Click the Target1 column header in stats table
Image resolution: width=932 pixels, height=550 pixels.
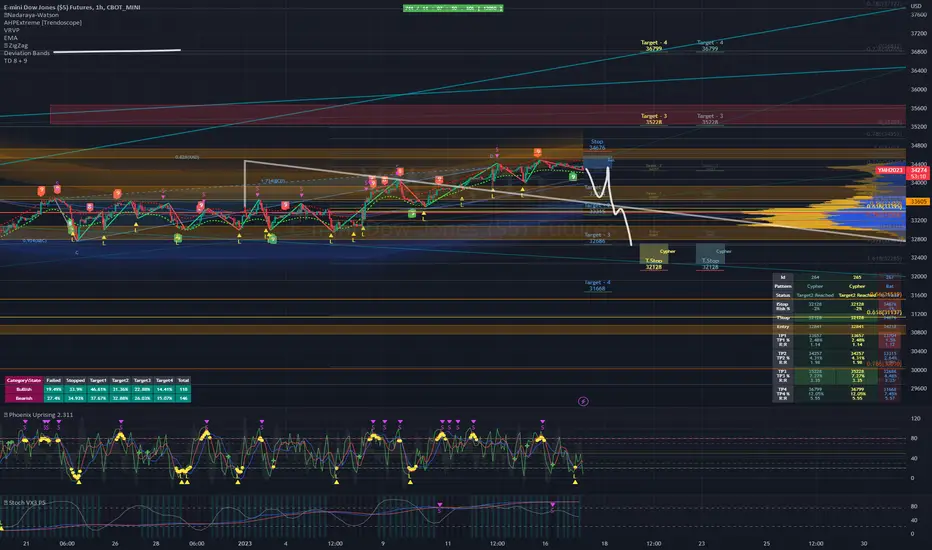[x=98, y=380]
